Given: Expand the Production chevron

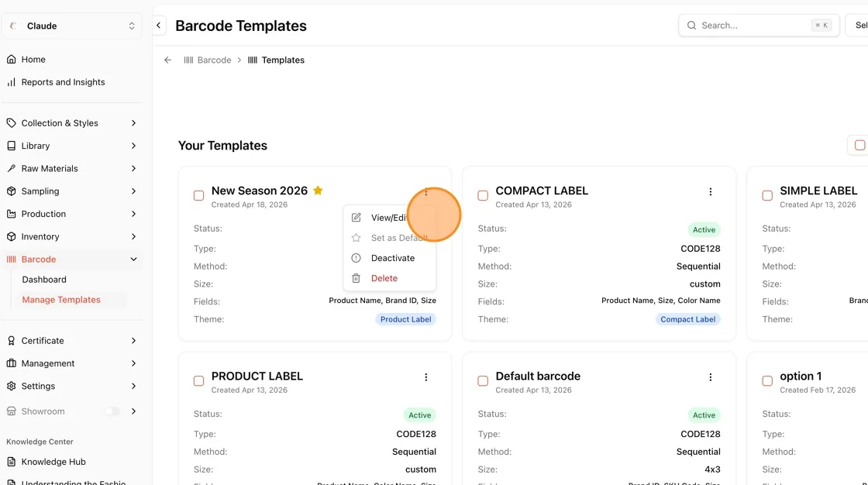Looking at the screenshot, I should point(133,214).
